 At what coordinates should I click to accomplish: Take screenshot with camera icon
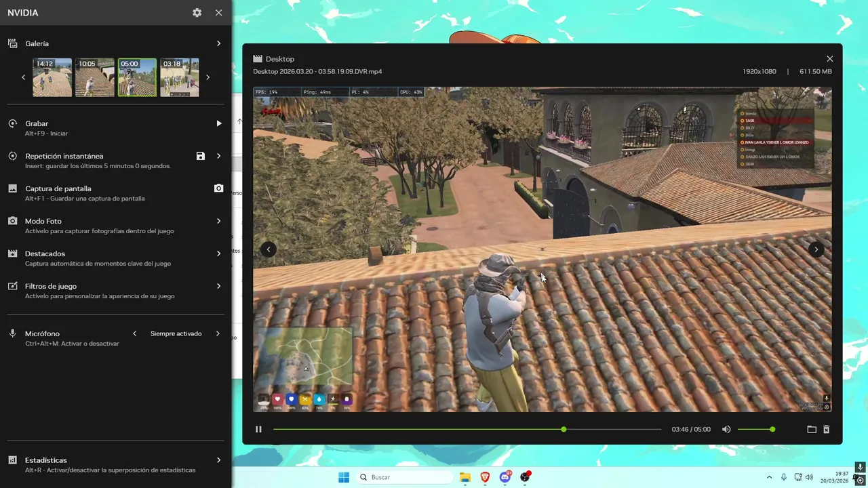pyautogui.click(x=218, y=188)
